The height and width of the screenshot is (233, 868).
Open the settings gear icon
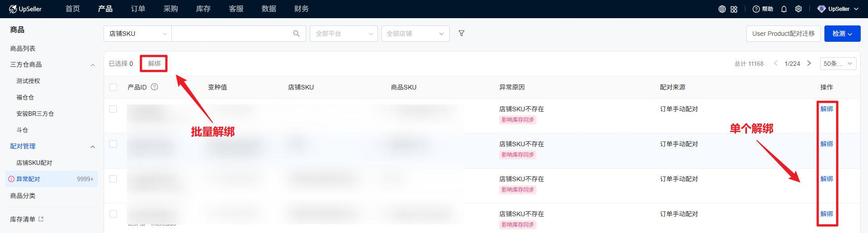799,9
